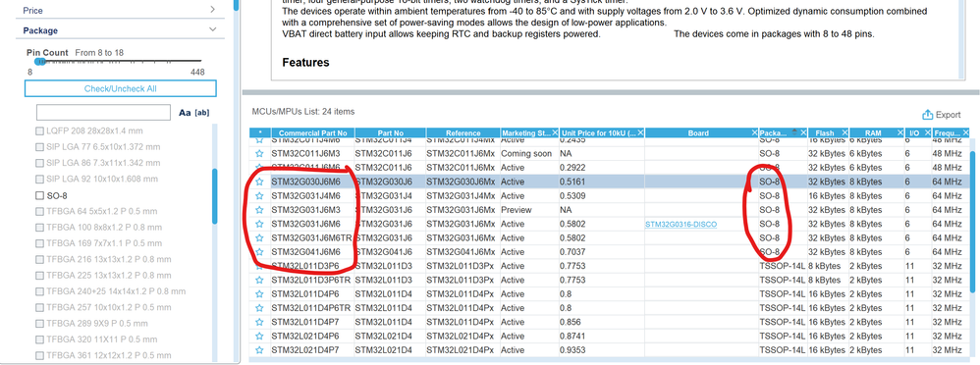The width and height of the screenshot is (980, 365).
Task: Focus the package search input field
Action: click(104, 113)
